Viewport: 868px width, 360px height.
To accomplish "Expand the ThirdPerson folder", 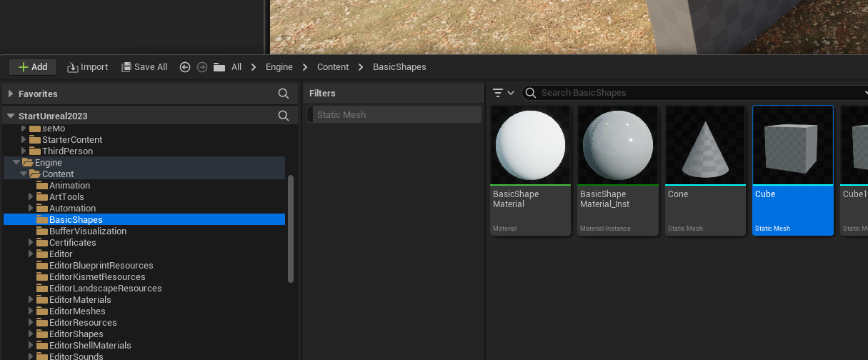I will point(24,151).
